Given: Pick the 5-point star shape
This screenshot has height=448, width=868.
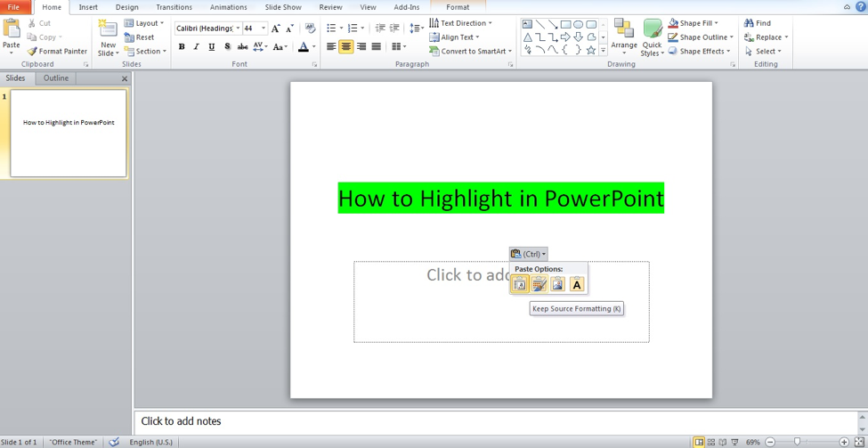Looking at the screenshot, I should pyautogui.click(x=591, y=51).
